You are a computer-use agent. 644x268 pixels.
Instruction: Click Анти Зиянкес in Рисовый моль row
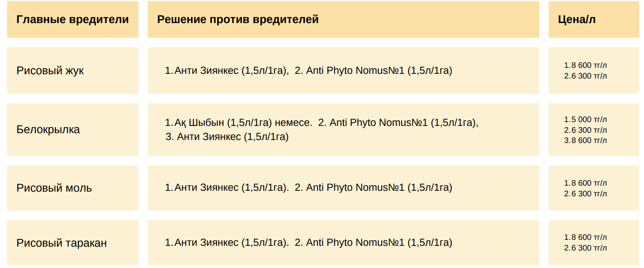[206, 187]
